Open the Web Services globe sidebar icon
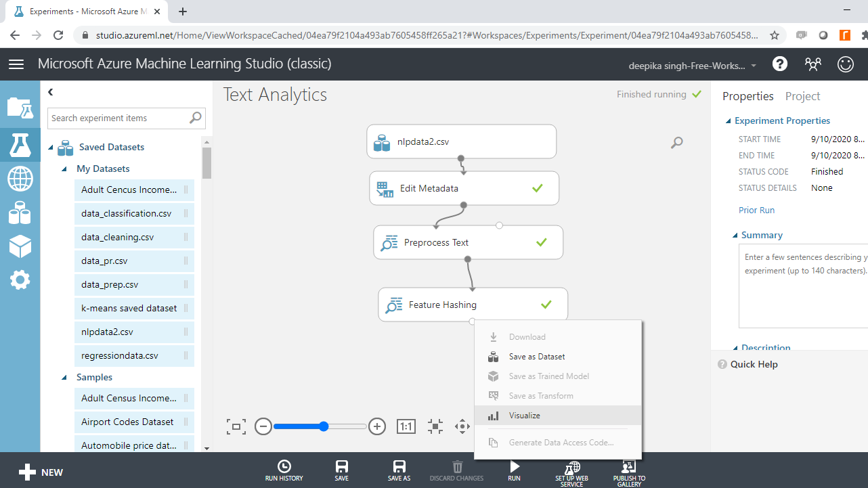 pos(20,179)
